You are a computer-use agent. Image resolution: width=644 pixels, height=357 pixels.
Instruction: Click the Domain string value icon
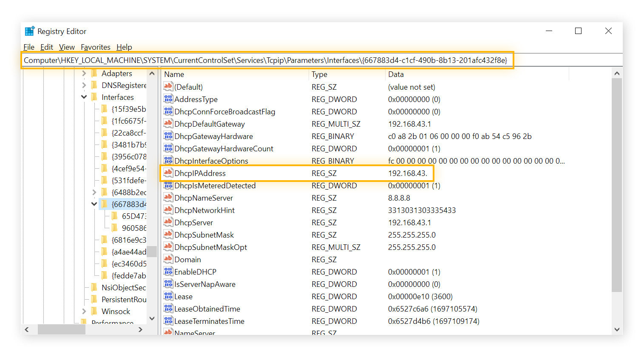coord(168,259)
